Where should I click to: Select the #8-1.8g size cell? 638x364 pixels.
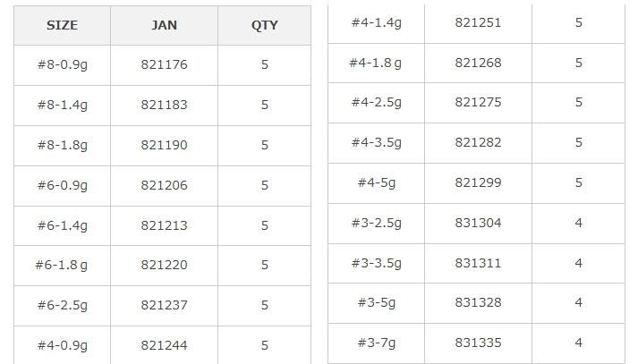[x=62, y=145]
